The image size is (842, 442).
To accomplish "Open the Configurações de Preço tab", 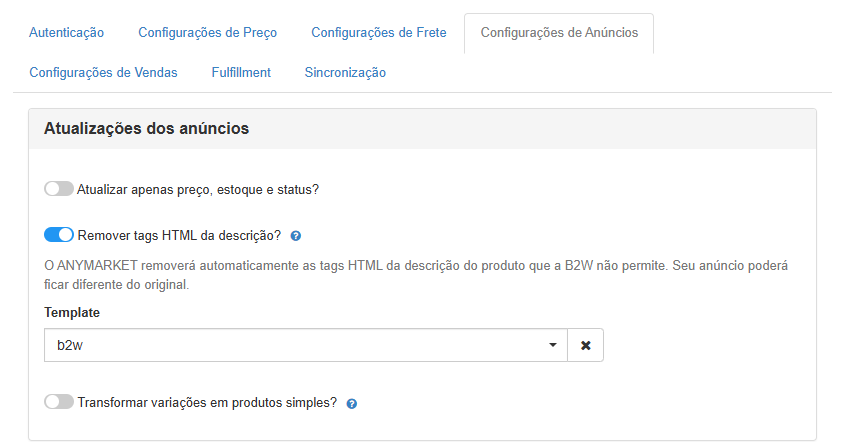I will [208, 33].
